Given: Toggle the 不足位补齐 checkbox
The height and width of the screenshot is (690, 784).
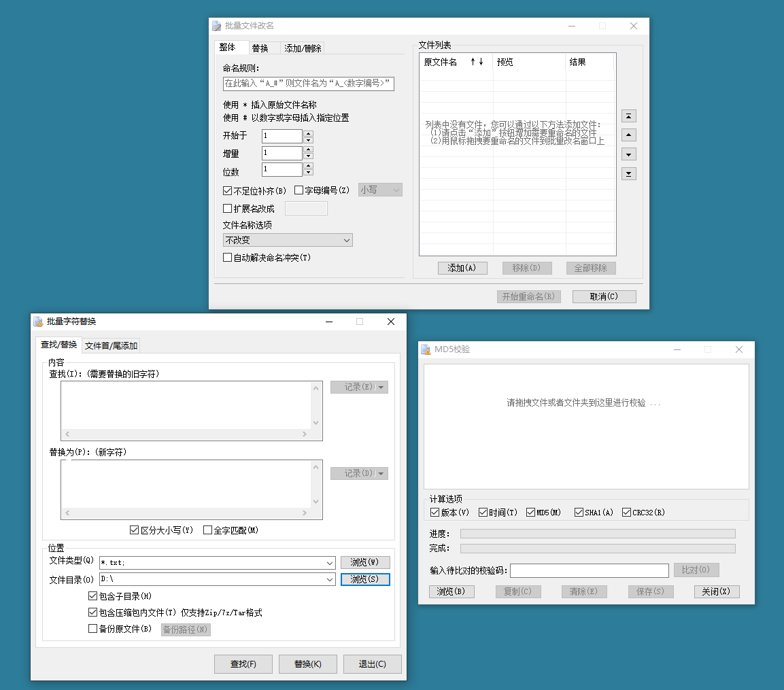Looking at the screenshot, I should tap(228, 191).
